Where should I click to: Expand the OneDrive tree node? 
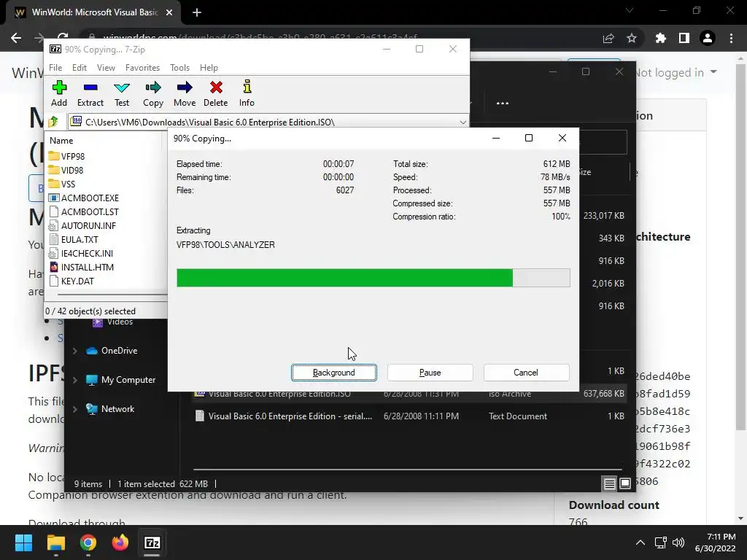pos(75,351)
